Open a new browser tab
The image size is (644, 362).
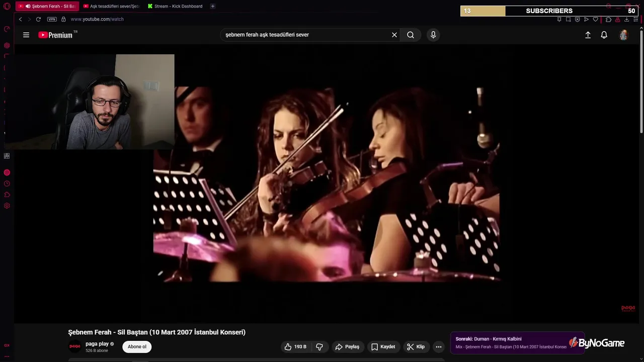point(213,6)
